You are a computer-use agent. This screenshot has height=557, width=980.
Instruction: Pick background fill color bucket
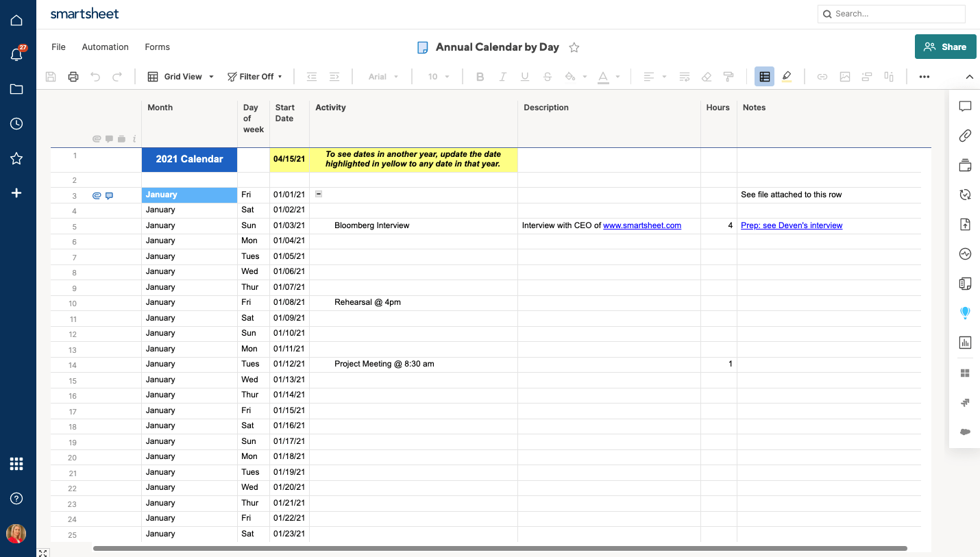(x=570, y=77)
